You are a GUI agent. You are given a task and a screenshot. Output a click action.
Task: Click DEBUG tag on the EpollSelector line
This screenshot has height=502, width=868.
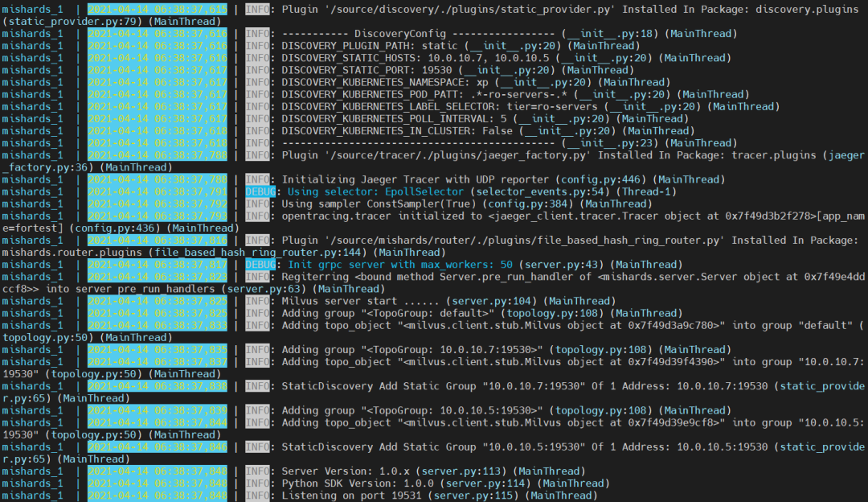click(260, 192)
